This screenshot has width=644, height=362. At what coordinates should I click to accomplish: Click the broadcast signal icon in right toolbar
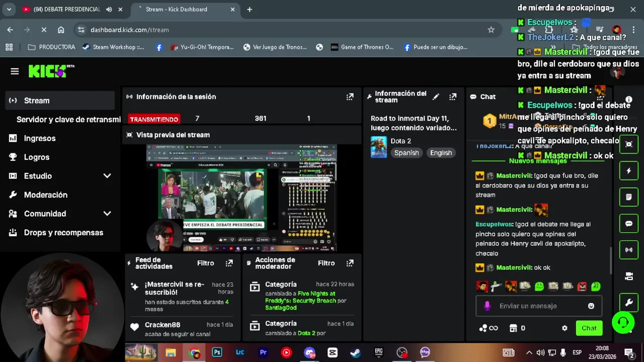pos(628,250)
